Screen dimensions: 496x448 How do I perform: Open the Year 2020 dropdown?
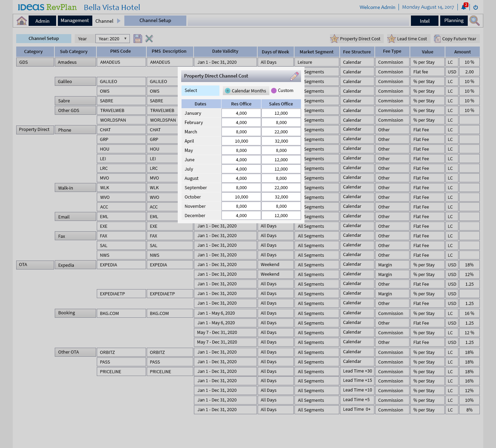(x=113, y=39)
